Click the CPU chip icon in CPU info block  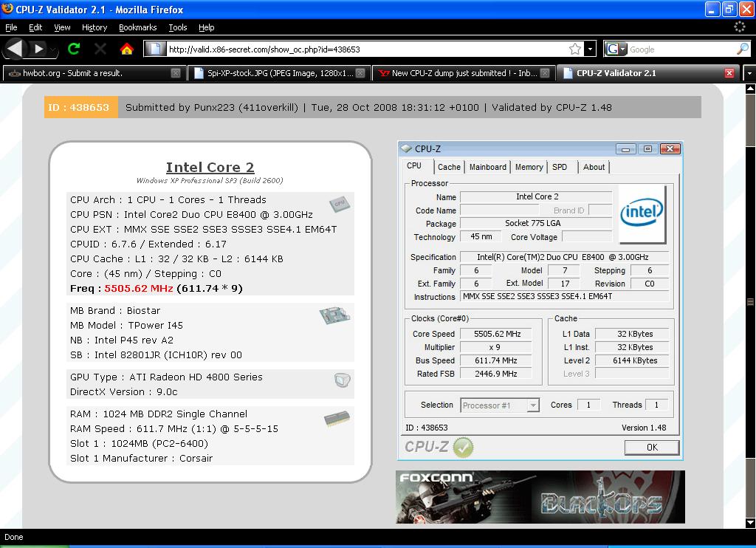(340, 204)
